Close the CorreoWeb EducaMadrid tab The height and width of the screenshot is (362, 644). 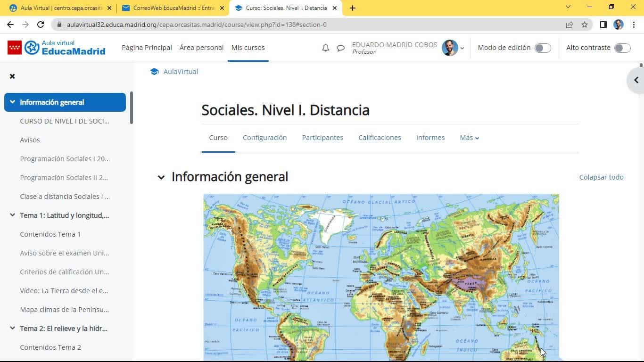pos(222,8)
